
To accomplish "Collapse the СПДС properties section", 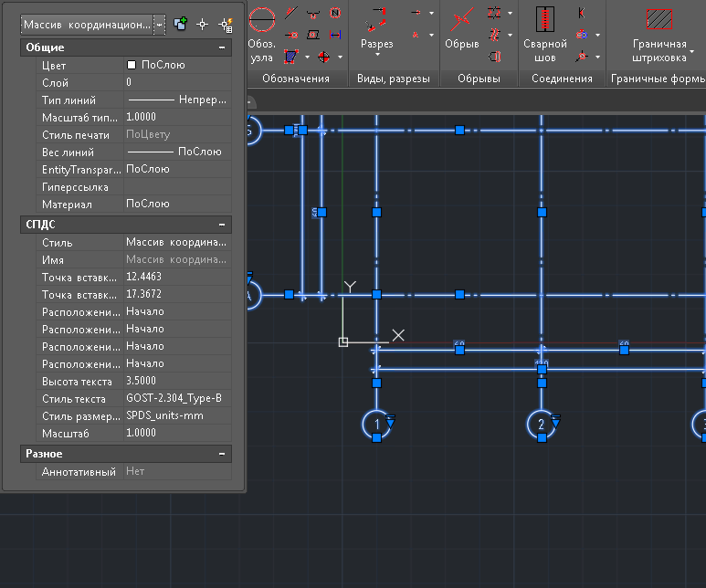I will coord(221,225).
